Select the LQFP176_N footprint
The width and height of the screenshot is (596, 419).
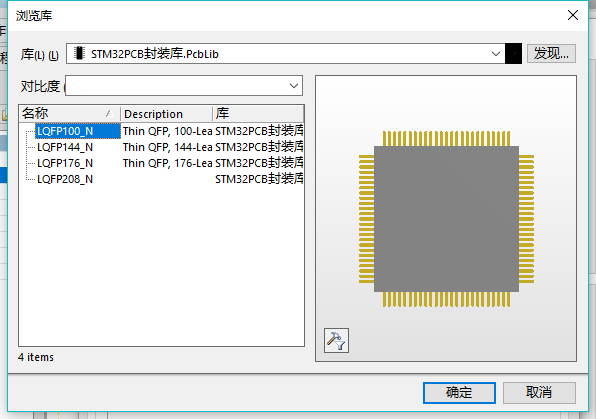coord(65,163)
